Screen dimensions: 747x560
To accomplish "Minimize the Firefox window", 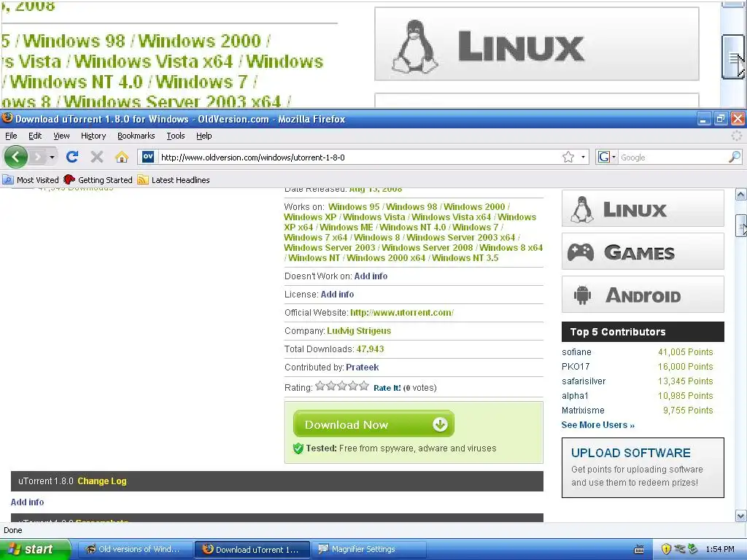I will point(704,119).
